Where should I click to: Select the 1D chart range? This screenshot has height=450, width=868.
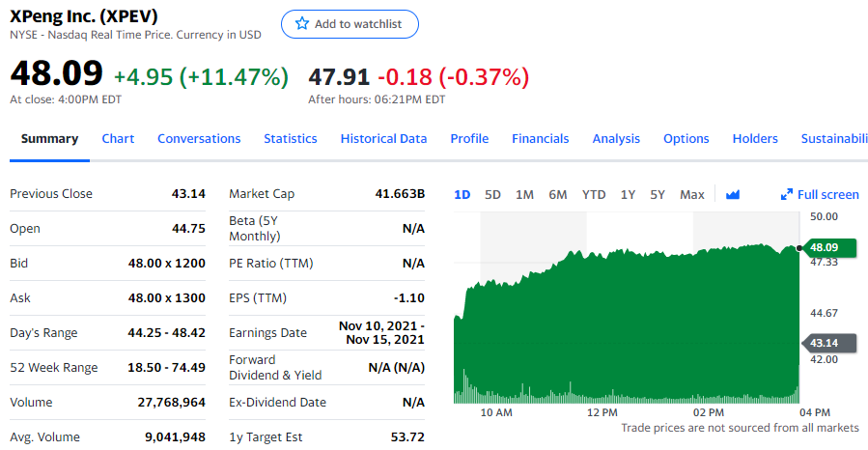point(462,194)
